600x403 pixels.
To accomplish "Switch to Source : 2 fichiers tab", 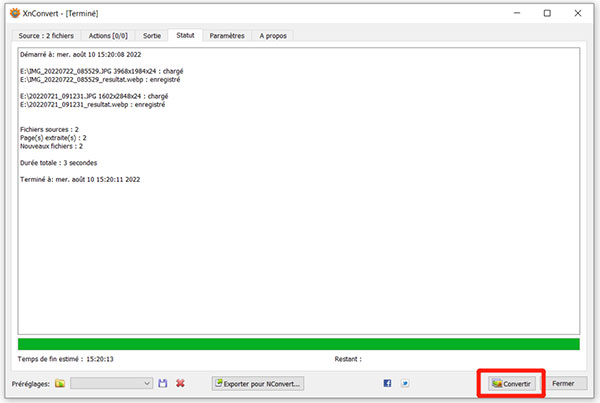I will (x=46, y=36).
